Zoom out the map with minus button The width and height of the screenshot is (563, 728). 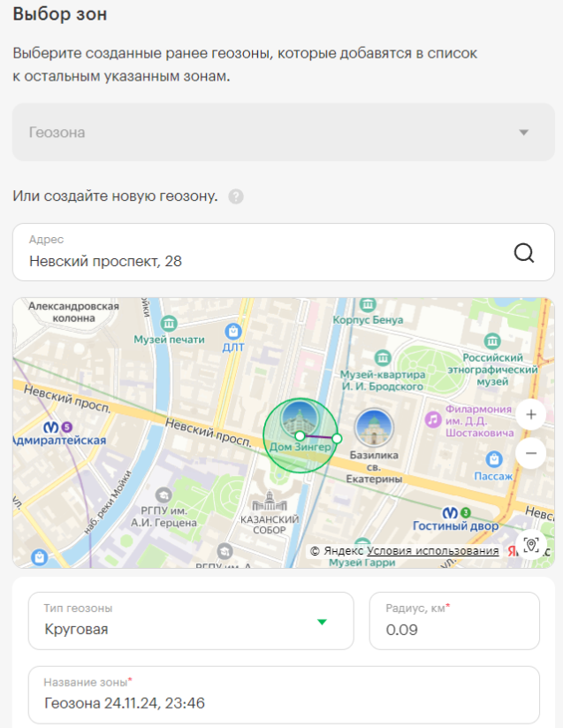click(x=530, y=454)
